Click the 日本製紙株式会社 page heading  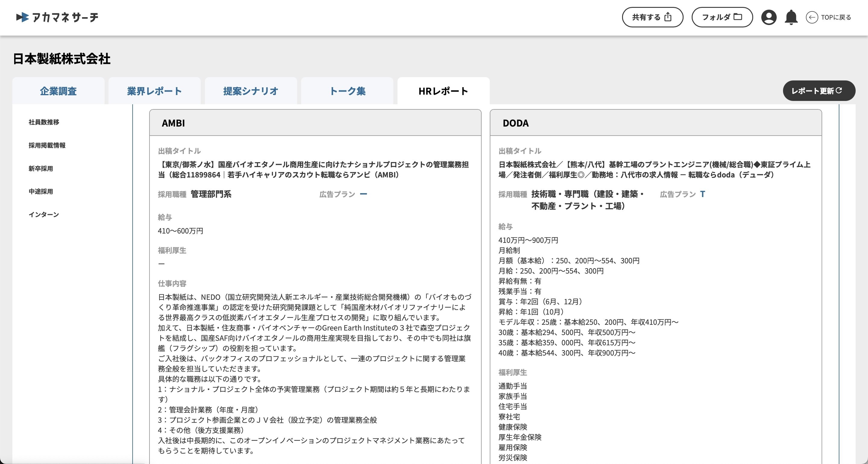[x=62, y=59]
